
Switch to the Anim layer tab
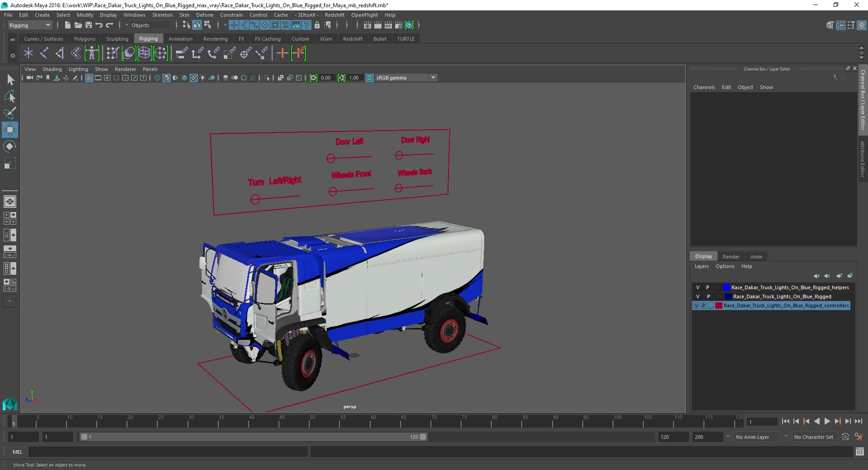pyautogui.click(x=756, y=257)
